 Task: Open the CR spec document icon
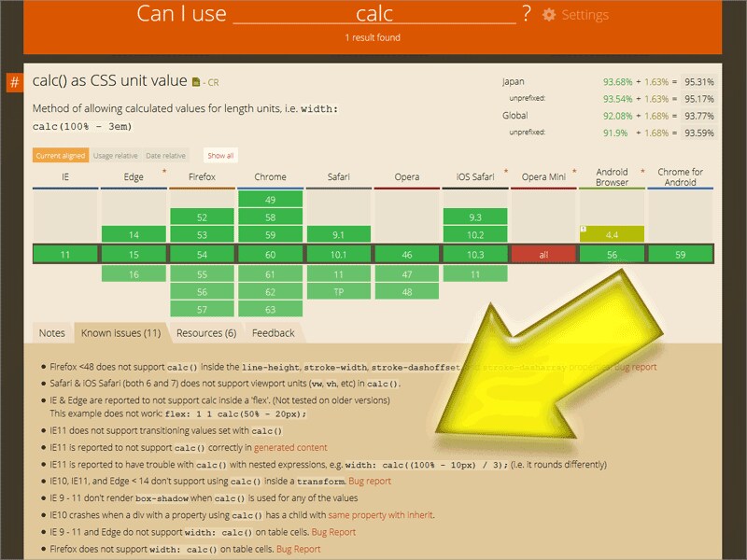(196, 82)
